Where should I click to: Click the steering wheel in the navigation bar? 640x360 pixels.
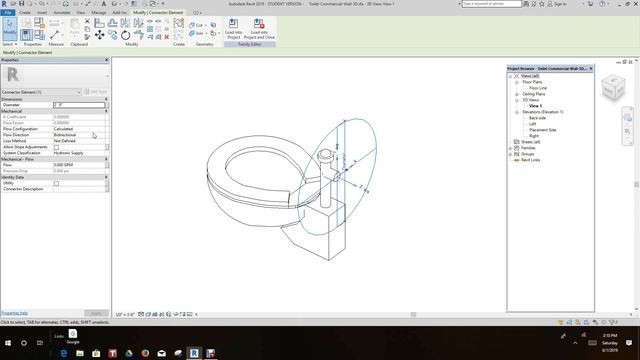pyautogui.click(x=628, y=118)
